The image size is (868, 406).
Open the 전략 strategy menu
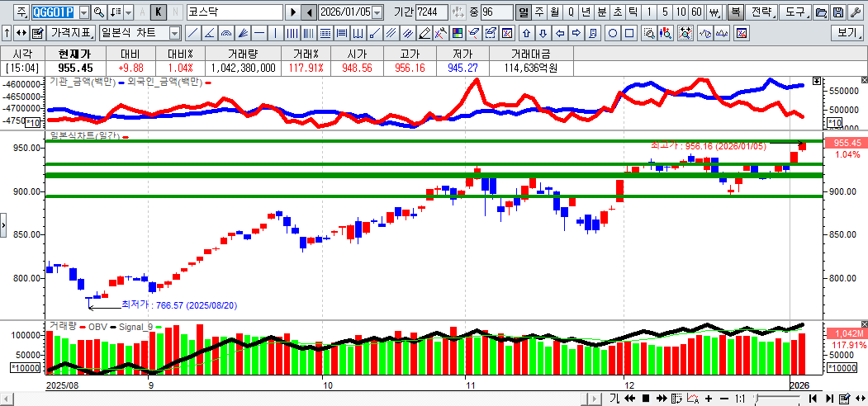point(762,12)
